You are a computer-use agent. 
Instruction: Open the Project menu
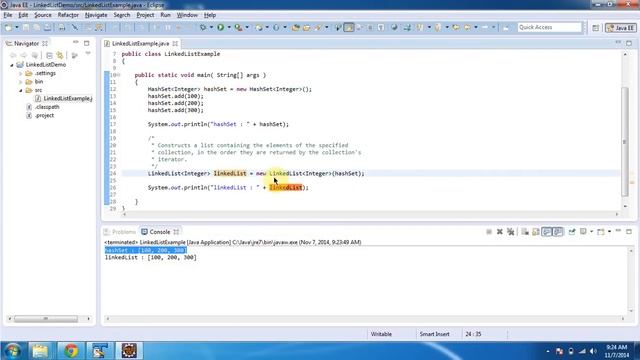tap(145, 15)
